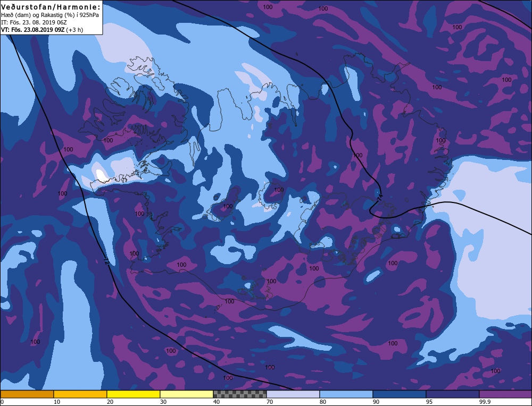Viewport: 532px width, 406px height.
Task: Pick the light blue 80–90 legend swatch
Action: (346, 394)
